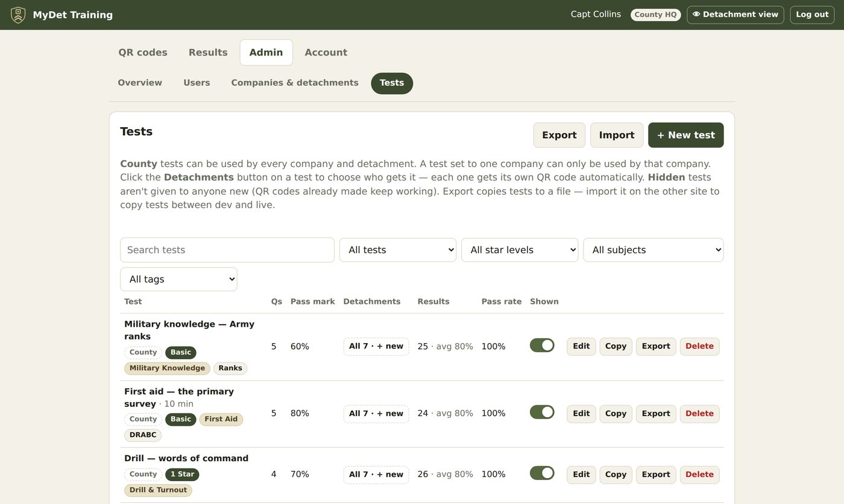Click the MyDet Training shield logo icon
The height and width of the screenshot is (504, 844).
[18, 15]
